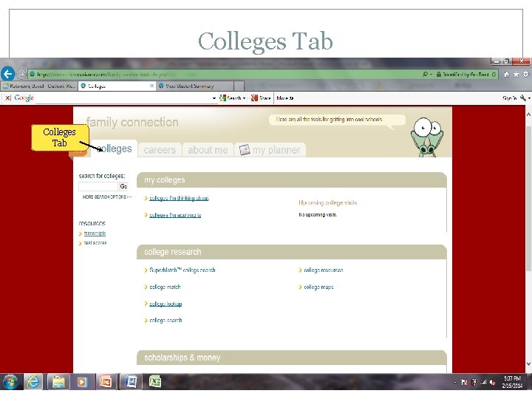532x399 pixels.
Task: Click the browser Forward arrow button
Action: pos(21,74)
